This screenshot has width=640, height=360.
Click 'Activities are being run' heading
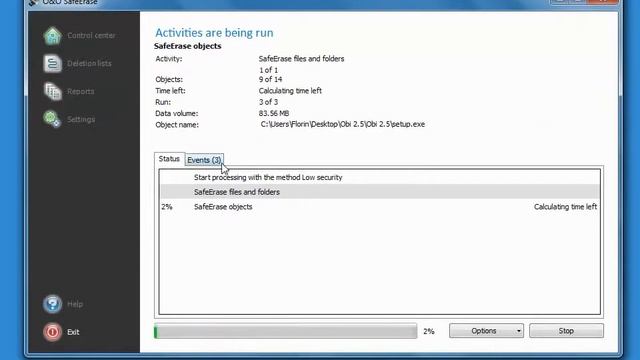[214, 33]
